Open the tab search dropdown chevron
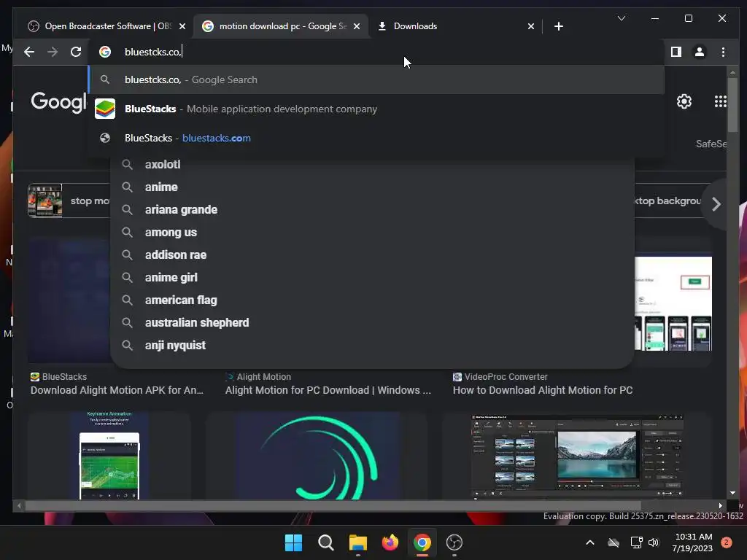This screenshot has width=747, height=560. tap(622, 18)
